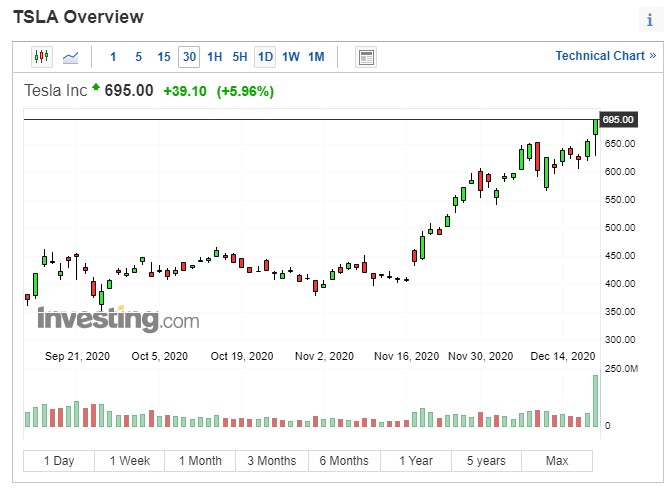The width and height of the screenshot is (667, 492).
Task: Click the Oct 19, 2020 date label
Action: (242, 356)
